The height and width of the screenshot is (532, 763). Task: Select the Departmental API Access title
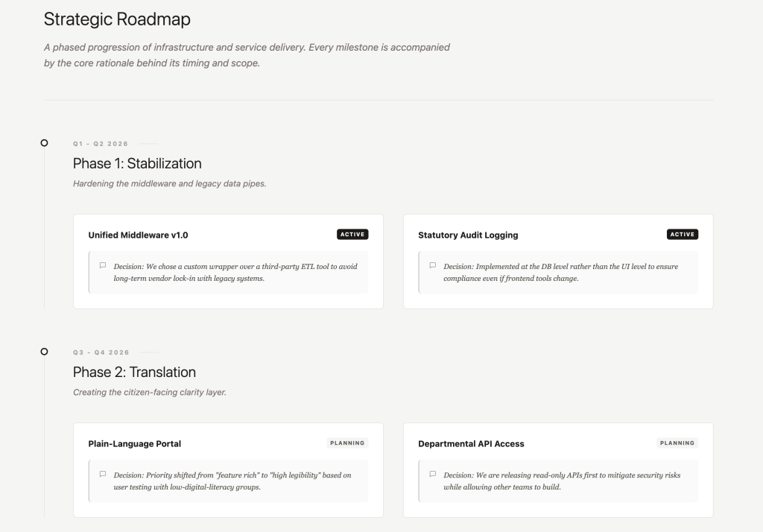click(x=471, y=443)
